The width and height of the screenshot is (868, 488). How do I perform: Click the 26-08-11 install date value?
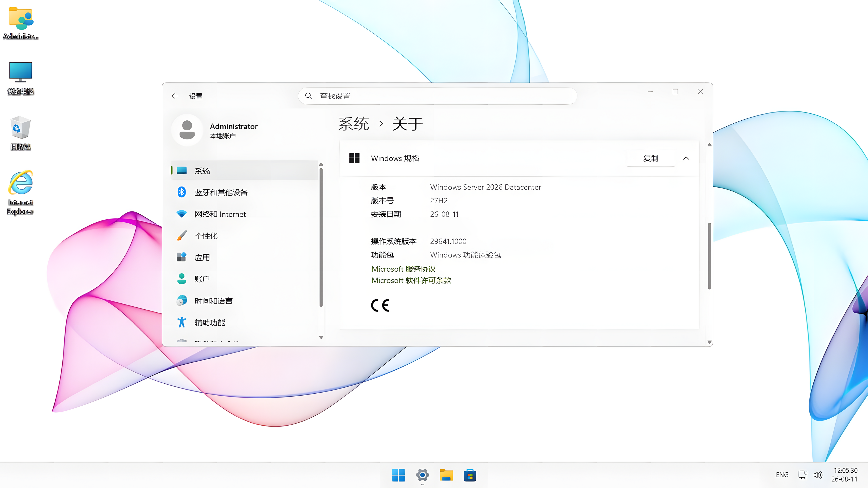click(x=444, y=214)
